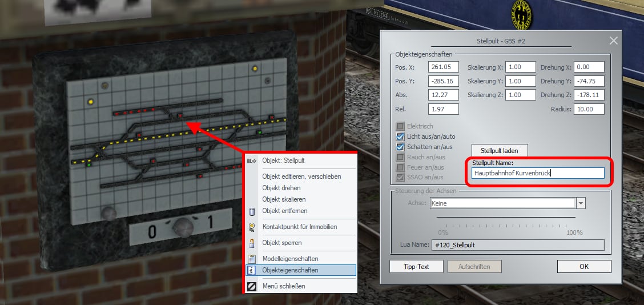Click the axis position slider track
644x305 pixels.
tap(506, 217)
